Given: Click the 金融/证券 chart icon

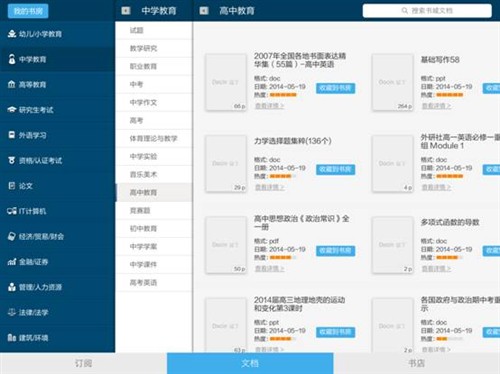Looking at the screenshot, I should click(12, 262).
